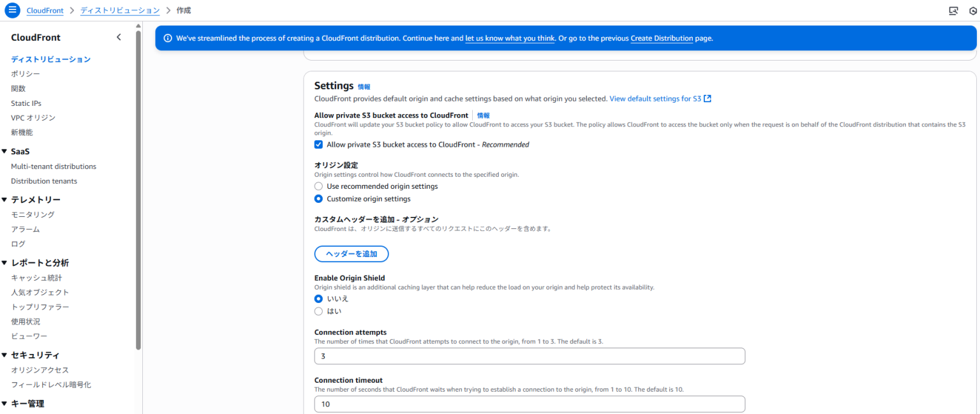Click 情報 next to Allow private S3 bucket access
The height and width of the screenshot is (414, 980).
pos(484,115)
